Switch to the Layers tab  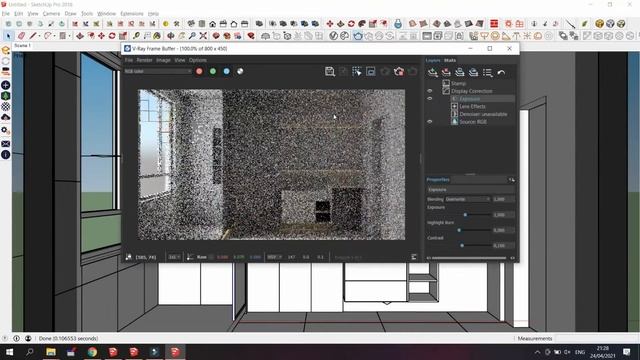(x=433, y=60)
